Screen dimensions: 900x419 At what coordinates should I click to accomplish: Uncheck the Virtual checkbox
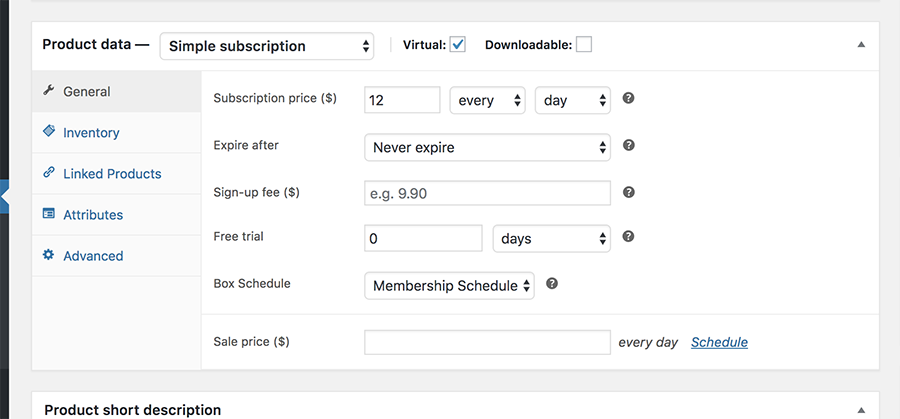(x=457, y=44)
